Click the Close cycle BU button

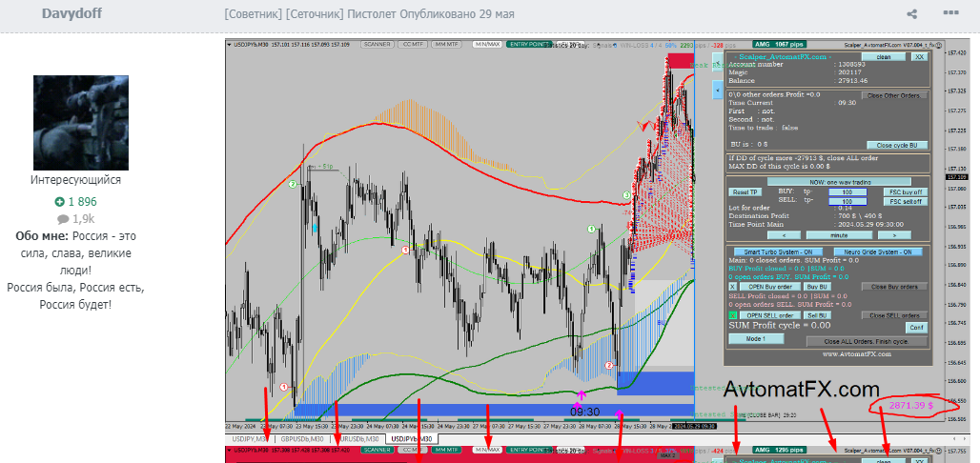(897, 145)
